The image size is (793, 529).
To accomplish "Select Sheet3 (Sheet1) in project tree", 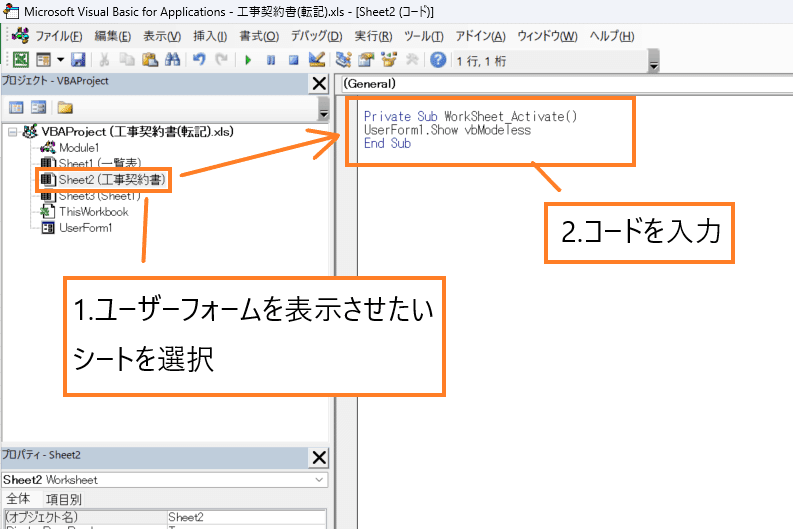I will tap(100, 196).
